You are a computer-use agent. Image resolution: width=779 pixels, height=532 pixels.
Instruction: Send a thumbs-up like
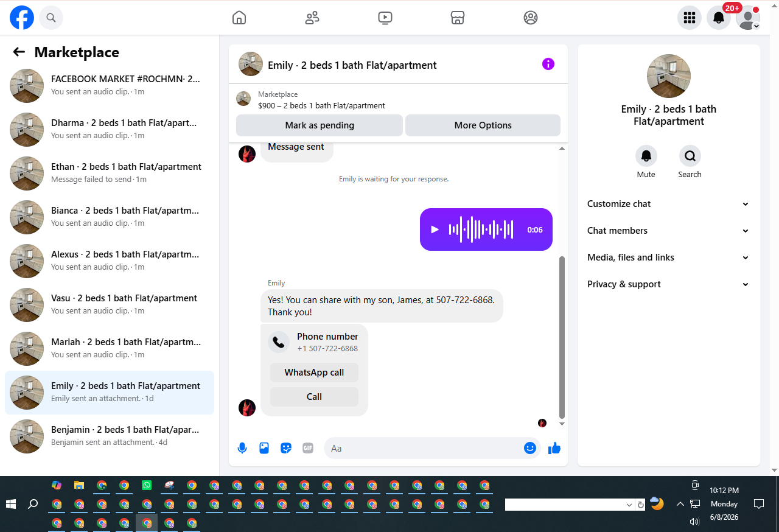tap(554, 449)
